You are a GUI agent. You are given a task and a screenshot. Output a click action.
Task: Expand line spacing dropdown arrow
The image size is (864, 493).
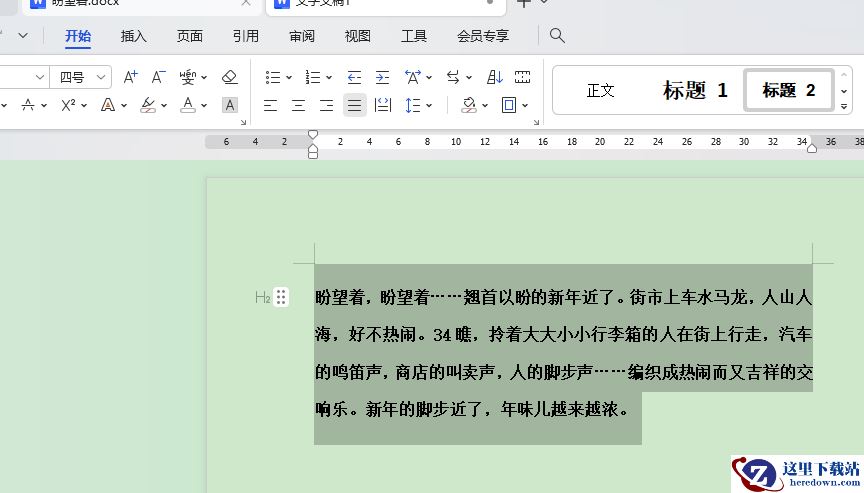coord(429,106)
